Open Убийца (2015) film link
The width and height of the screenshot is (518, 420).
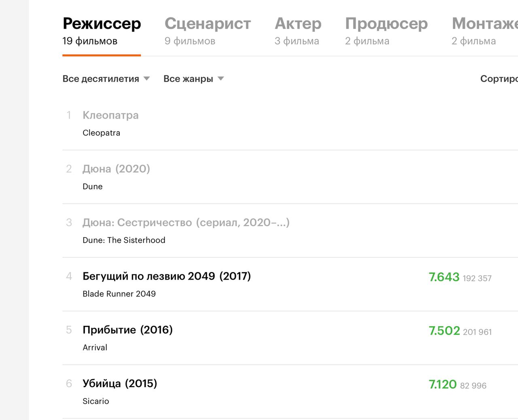pos(120,384)
